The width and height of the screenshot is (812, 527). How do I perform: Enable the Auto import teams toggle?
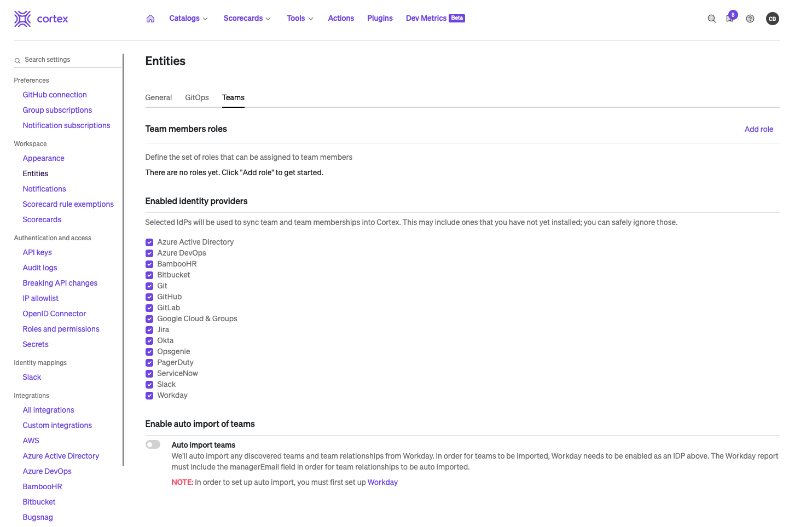[153, 445]
